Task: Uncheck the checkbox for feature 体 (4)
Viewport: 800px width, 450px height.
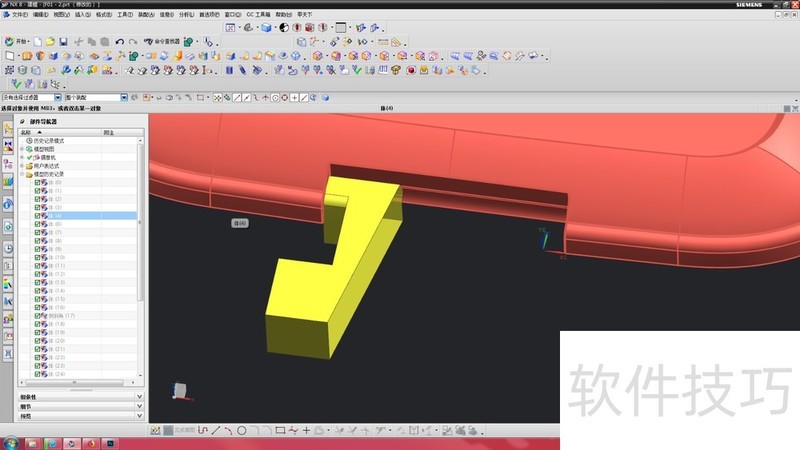Action: click(37, 216)
